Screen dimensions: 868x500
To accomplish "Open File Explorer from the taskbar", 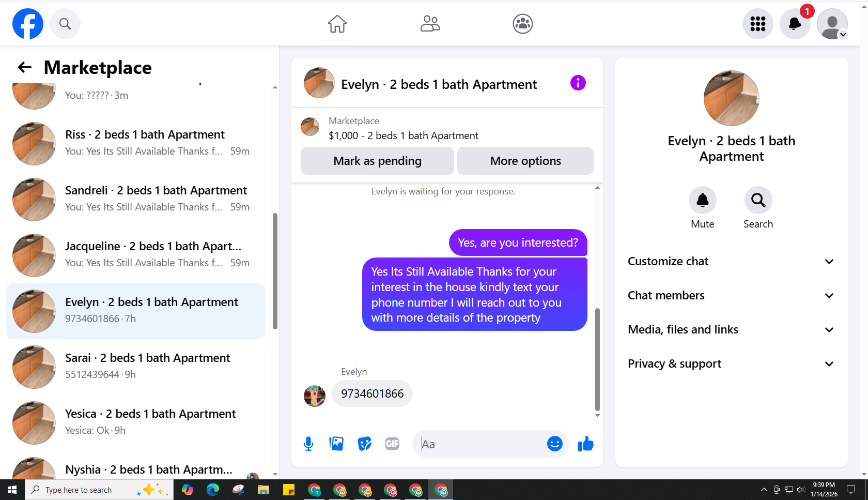I will (263, 490).
